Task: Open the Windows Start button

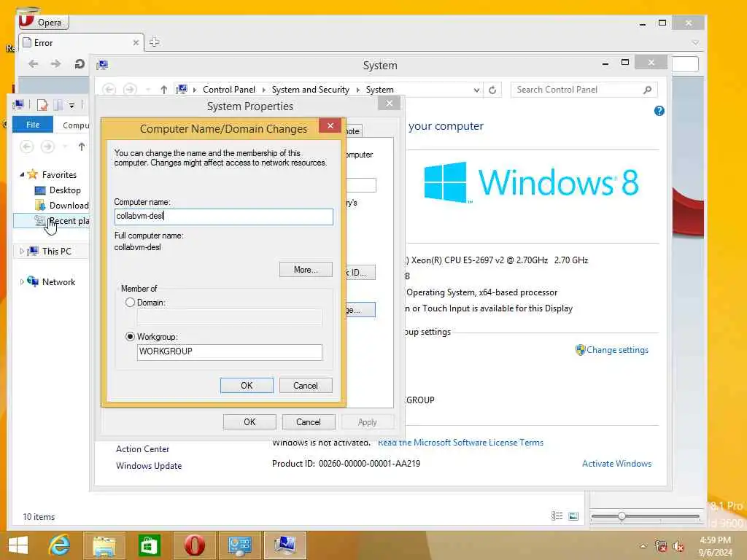Action: coord(18,545)
